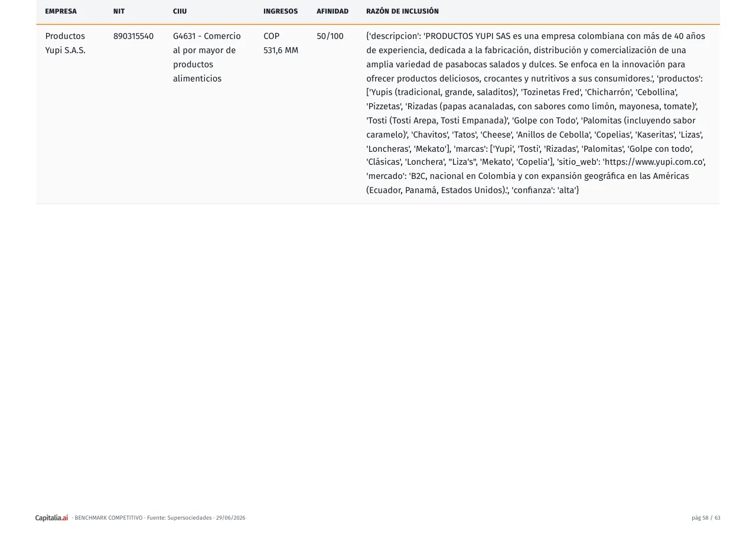The image size is (756, 535).
Task: Click the Fuente: Supersociedades footer text
Action: click(180, 518)
